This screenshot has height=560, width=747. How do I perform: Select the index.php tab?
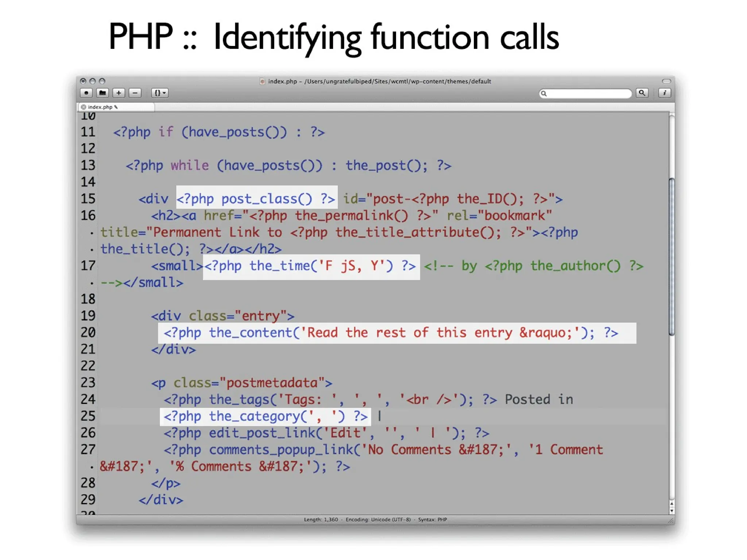pos(116,107)
